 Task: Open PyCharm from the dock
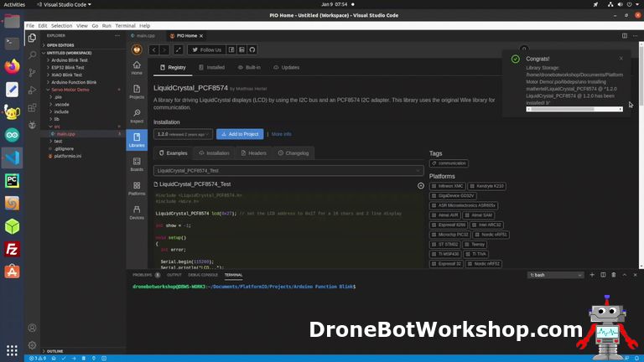[x=12, y=181]
